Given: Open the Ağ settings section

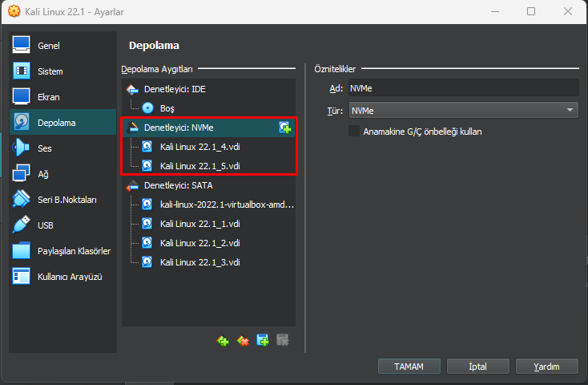Looking at the screenshot, I should [x=62, y=174].
